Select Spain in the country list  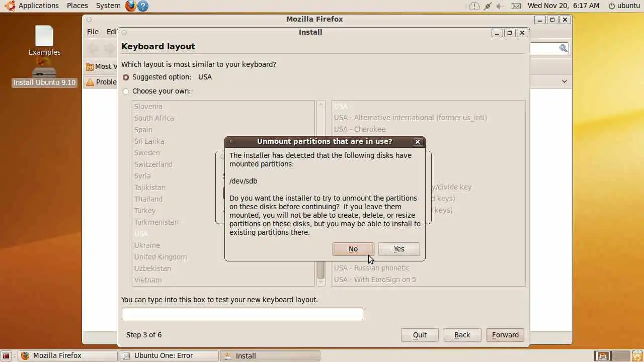tap(223, 130)
